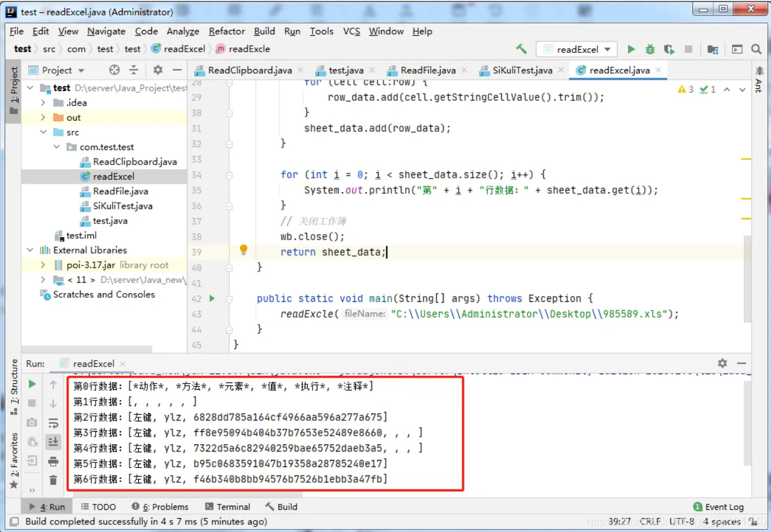The image size is (771, 532).
Task: Click the locate file target icon in Project panel
Action: 114,70
